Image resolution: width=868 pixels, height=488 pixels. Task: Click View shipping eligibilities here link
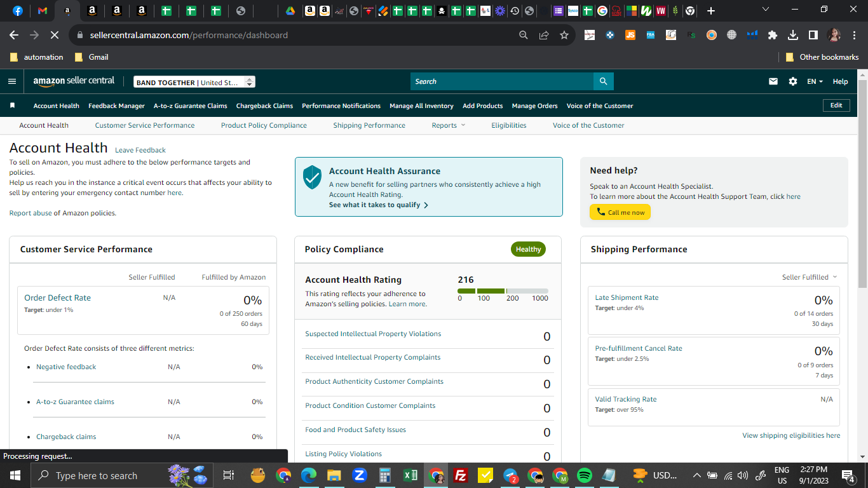pyautogui.click(x=791, y=435)
